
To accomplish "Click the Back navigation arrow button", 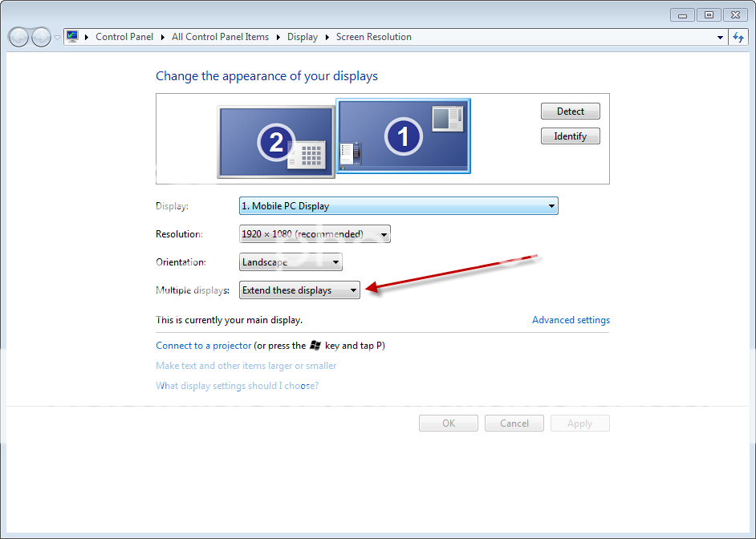I will (x=18, y=37).
